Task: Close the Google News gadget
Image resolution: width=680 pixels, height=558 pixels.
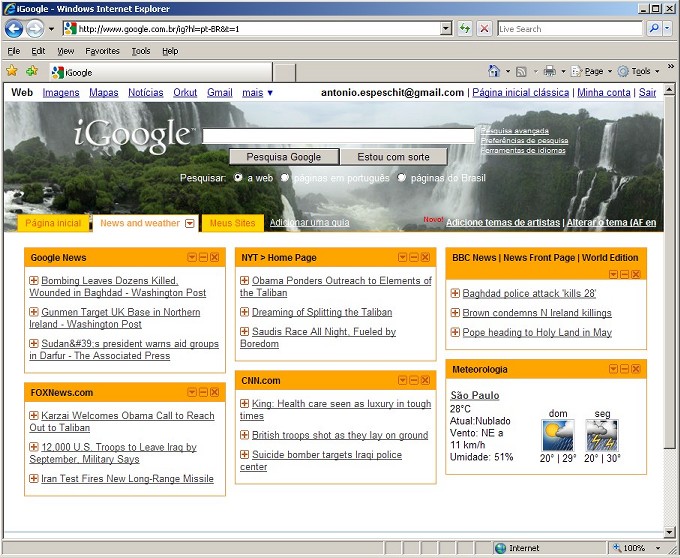Action: (215, 258)
